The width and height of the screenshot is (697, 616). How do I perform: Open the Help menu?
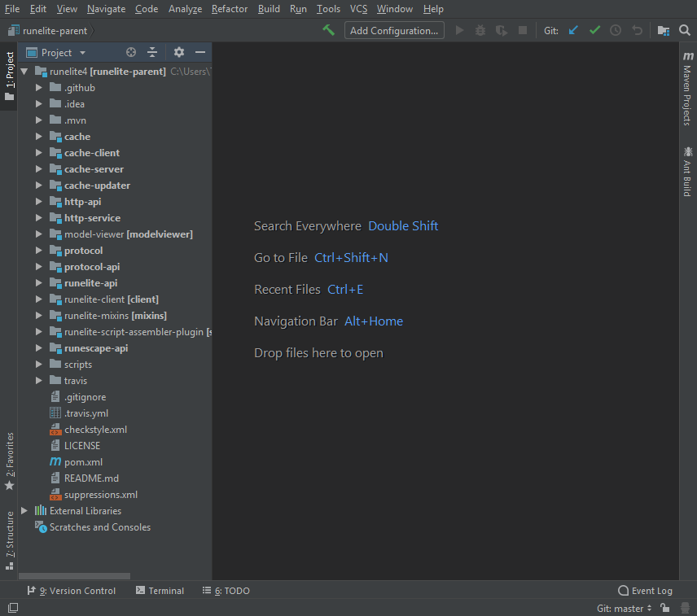click(x=433, y=9)
